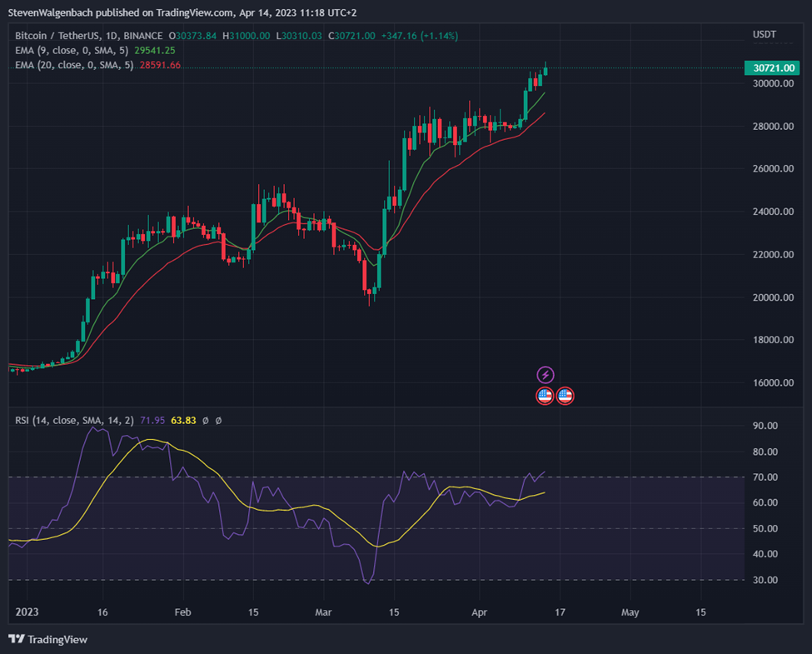This screenshot has height=654, width=812.
Task: Click the Apr month label on the time axis
Action: pyautogui.click(x=479, y=612)
